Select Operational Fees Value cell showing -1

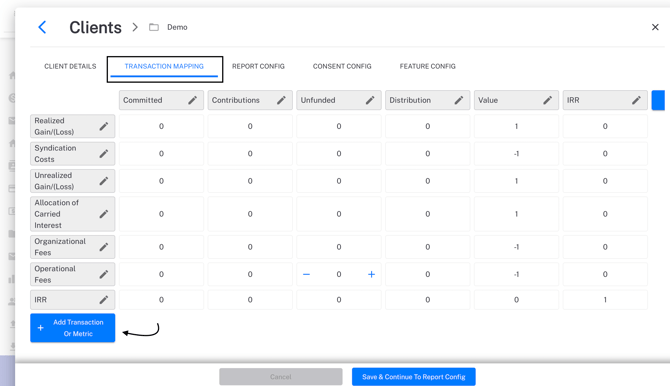pyautogui.click(x=516, y=274)
